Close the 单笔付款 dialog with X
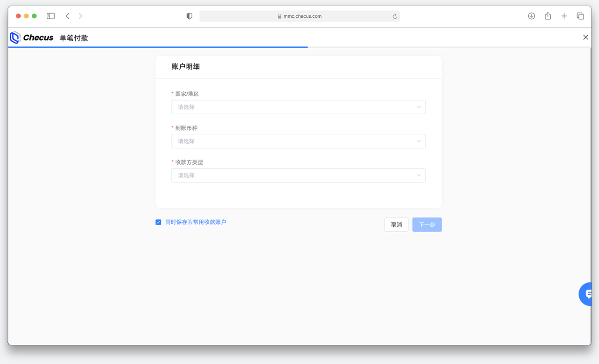The image size is (599, 364). [x=585, y=37]
